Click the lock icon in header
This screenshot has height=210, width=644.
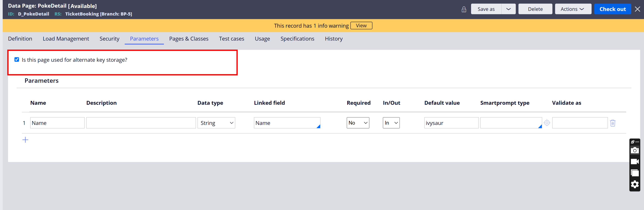464,9
